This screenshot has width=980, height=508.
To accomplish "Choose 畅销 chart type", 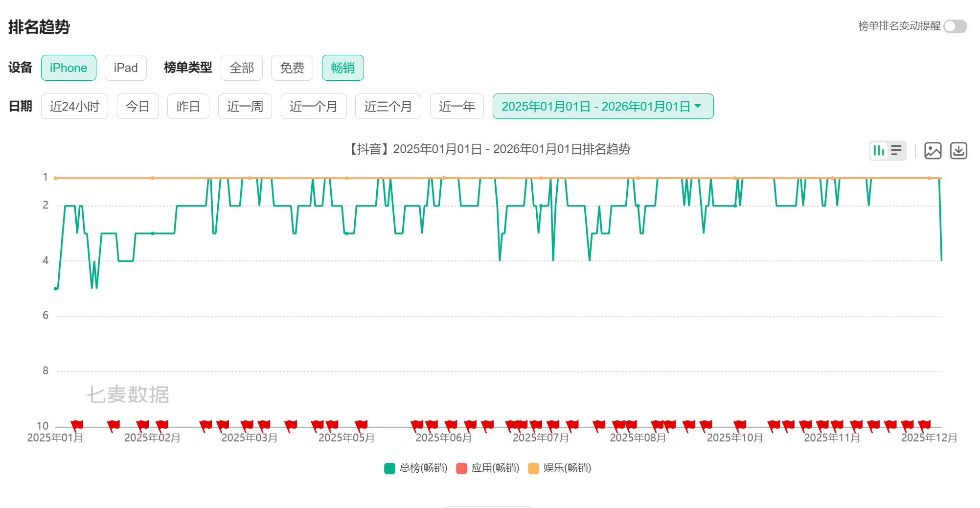I will (x=342, y=68).
